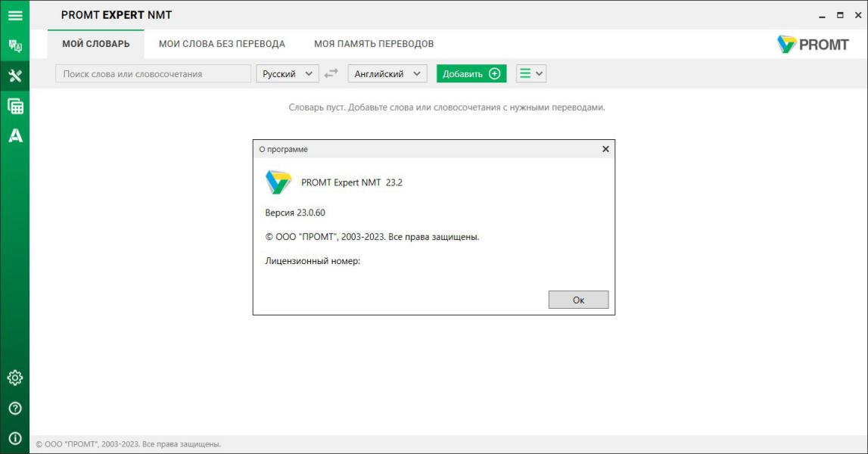Click the letter A icon in the sidebar
The height and width of the screenshot is (454, 868).
click(x=15, y=135)
